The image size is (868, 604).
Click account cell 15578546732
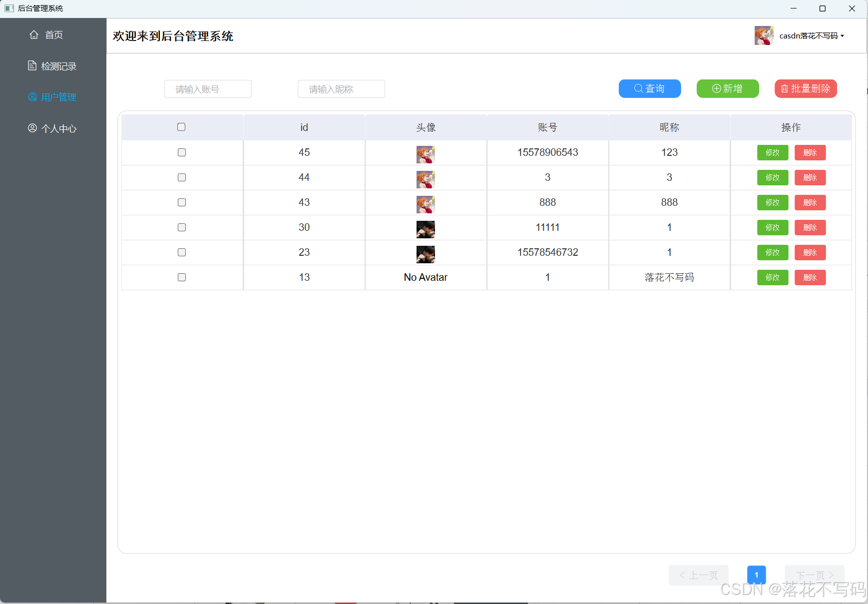(x=548, y=252)
